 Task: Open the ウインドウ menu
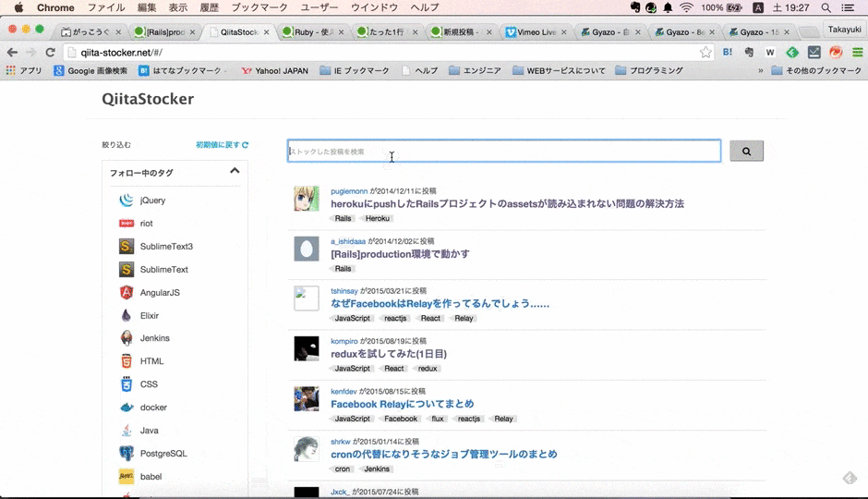374,7
